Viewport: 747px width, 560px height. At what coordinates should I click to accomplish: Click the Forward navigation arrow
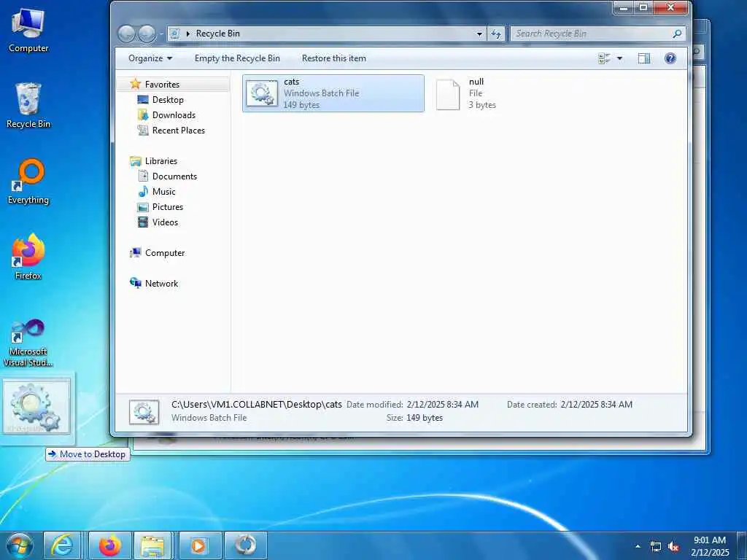pos(147,34)
